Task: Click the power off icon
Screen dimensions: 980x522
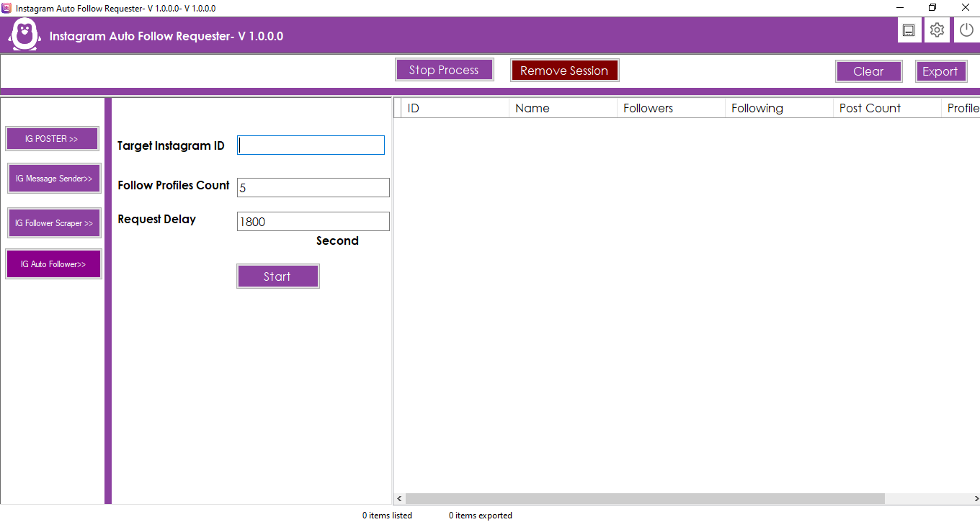Action: pyautogui.click(x=966, y=30)
